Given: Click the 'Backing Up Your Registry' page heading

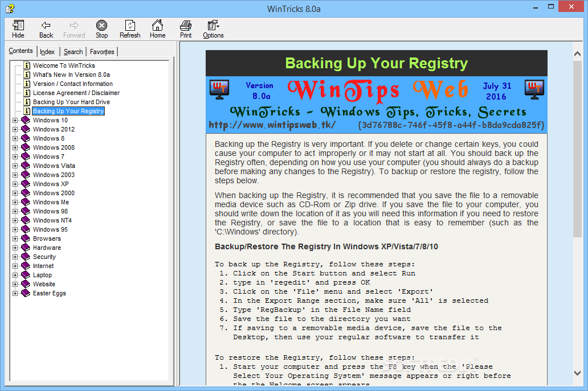Looking at the screenshot, I should tap(377, 63).
